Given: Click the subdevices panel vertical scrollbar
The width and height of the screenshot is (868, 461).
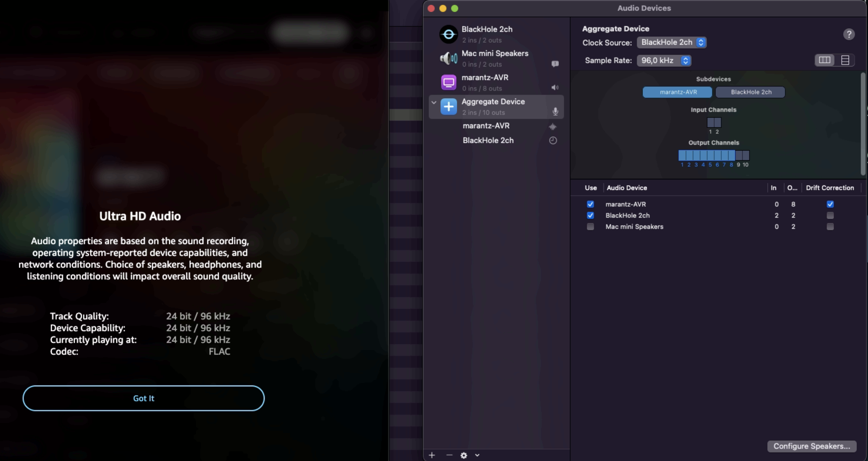Looking at the screenshot, I should point(863,124).
